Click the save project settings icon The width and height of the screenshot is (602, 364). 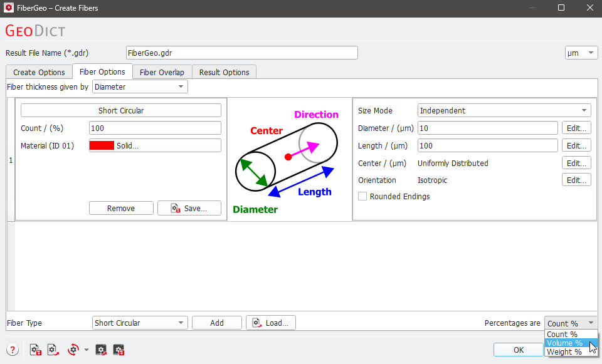point(119,350)
